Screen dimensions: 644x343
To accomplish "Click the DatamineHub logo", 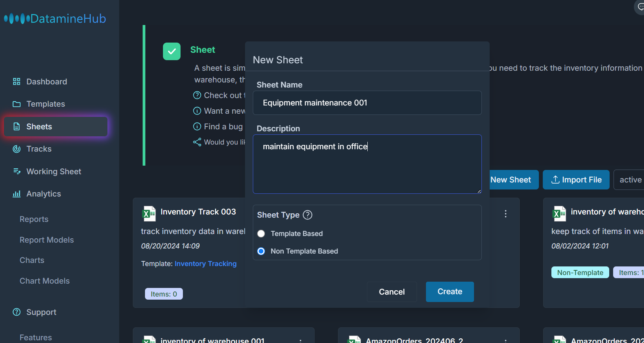I will (x=55, y=18).
